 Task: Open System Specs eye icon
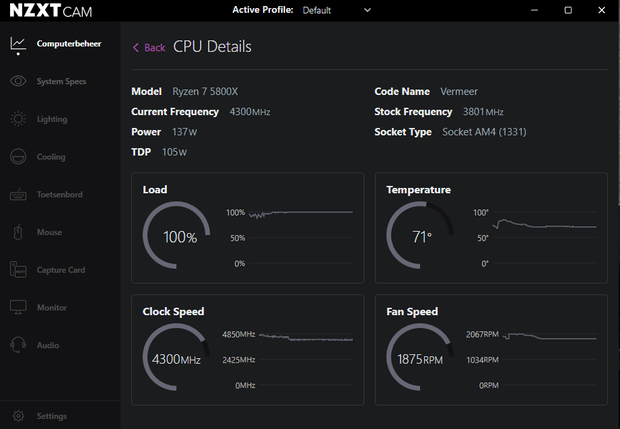pyautogui.click(x=18, y=81)
